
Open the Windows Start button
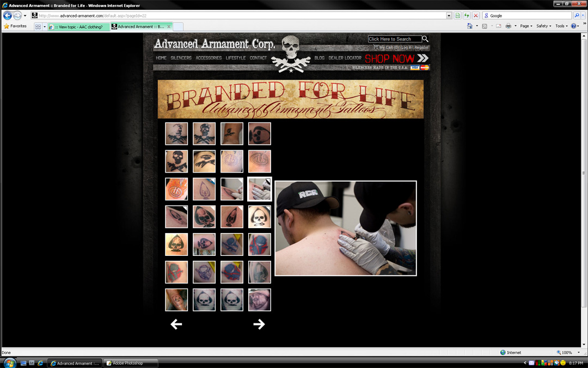tap(9, 363)
